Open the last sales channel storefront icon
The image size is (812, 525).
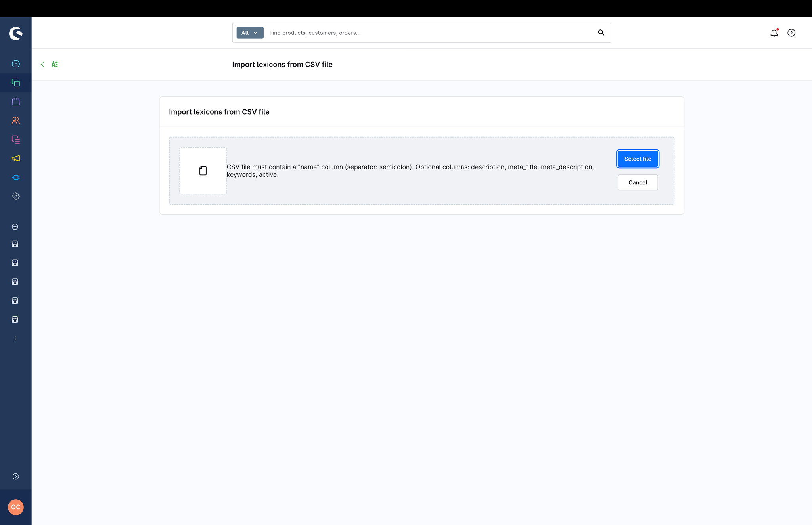tap(15, 320)
